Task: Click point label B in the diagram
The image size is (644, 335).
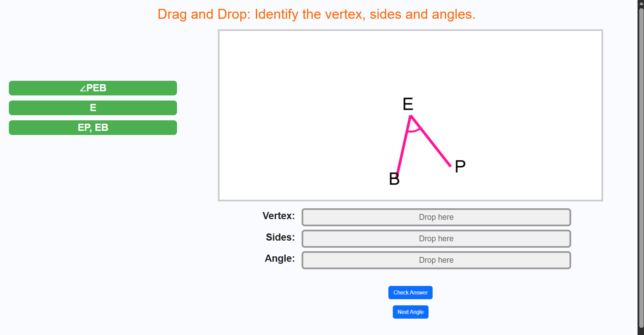Action: pos(394,179)
